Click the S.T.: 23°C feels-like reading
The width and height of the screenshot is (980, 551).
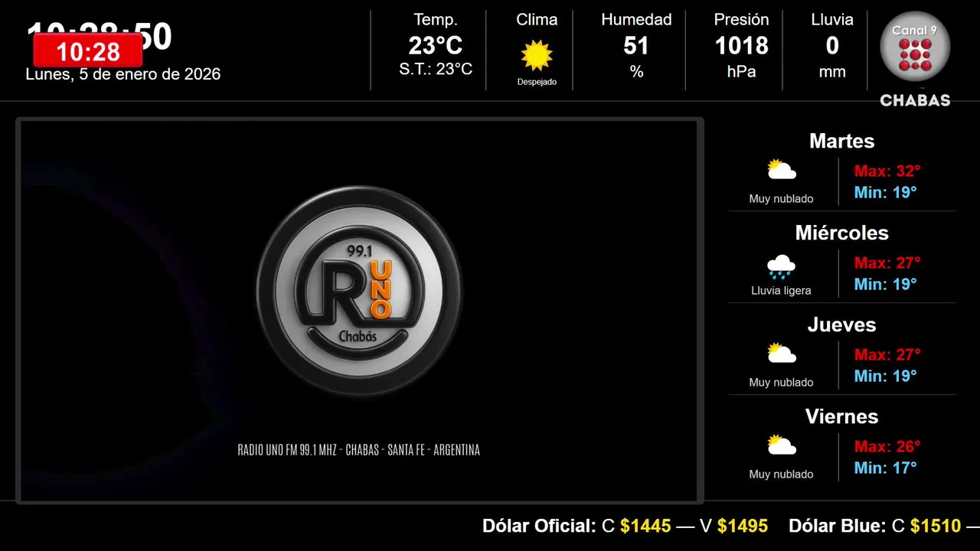436,69
